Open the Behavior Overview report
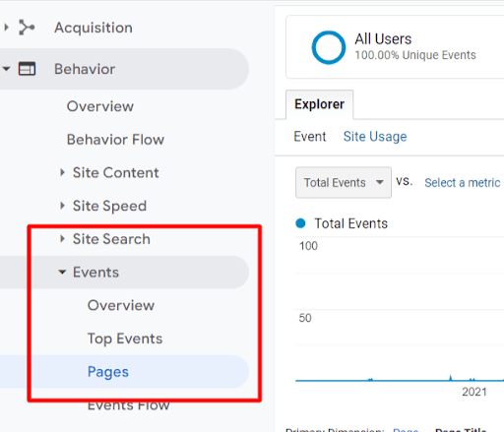 pos(100,106)
